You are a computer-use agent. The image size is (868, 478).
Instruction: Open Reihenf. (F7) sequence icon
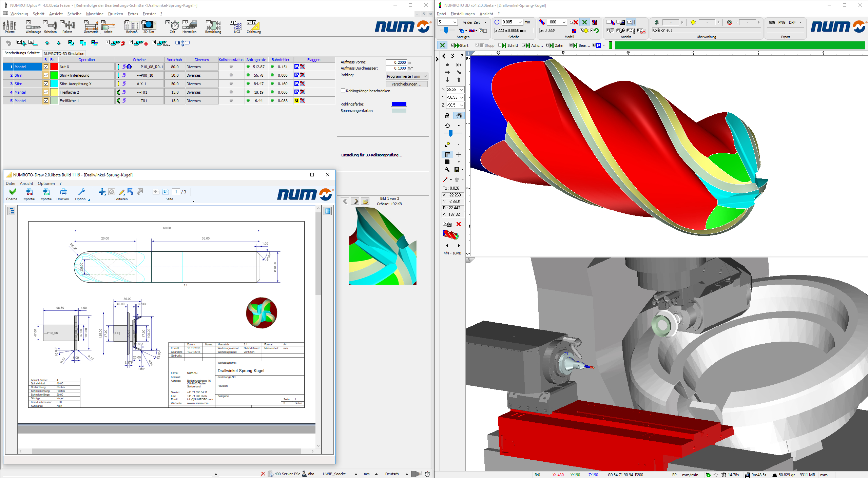132,26
